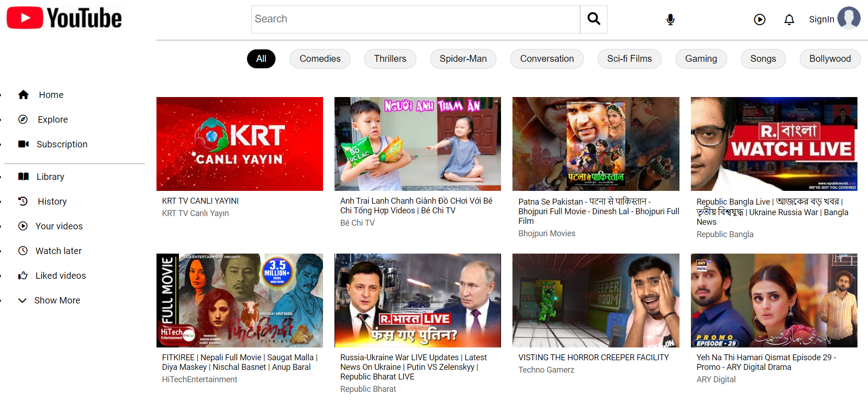Open channel Bé Chi TV
The image size is (868, 401).
(x=357, y=223)
